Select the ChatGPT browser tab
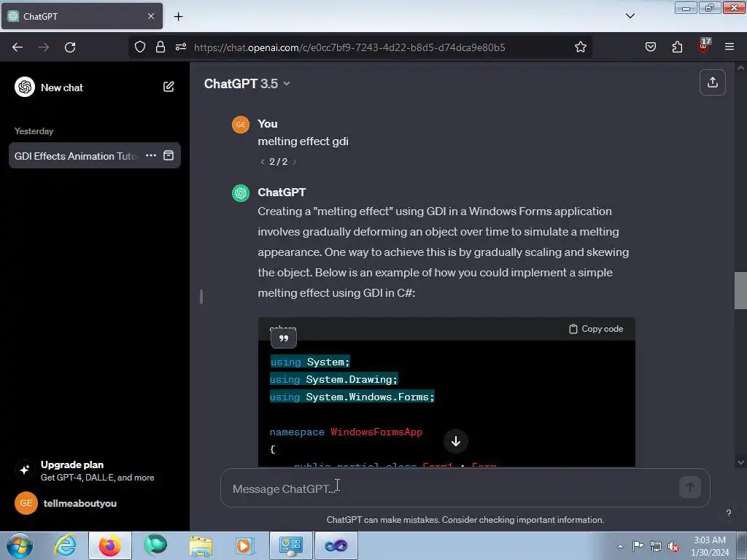Viewport: 747px width, 560px height. point(82,16)
